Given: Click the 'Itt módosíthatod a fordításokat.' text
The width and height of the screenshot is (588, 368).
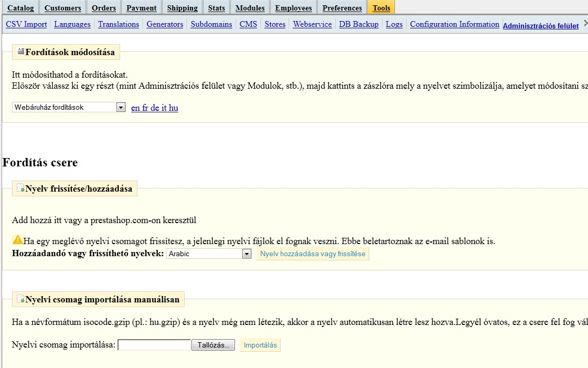Looking at the screenshot, I should [x=70, y=75].
